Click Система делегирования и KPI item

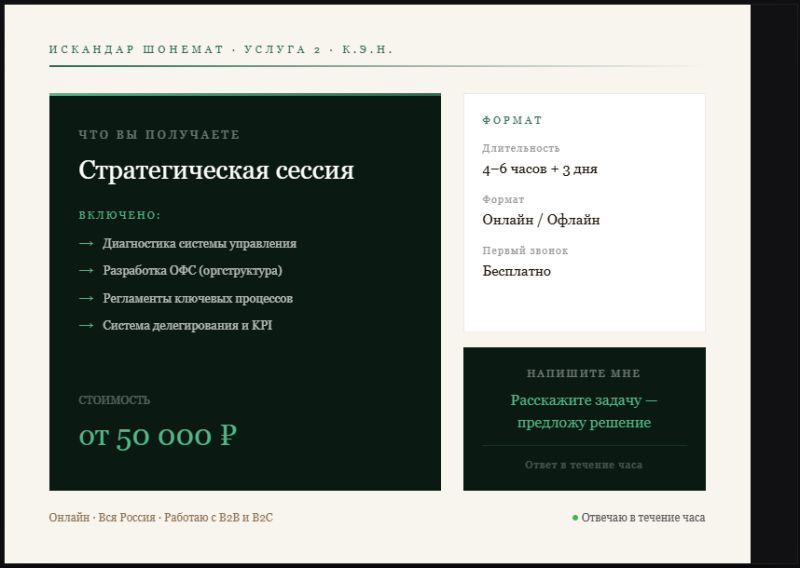click(x=187, y=325)
